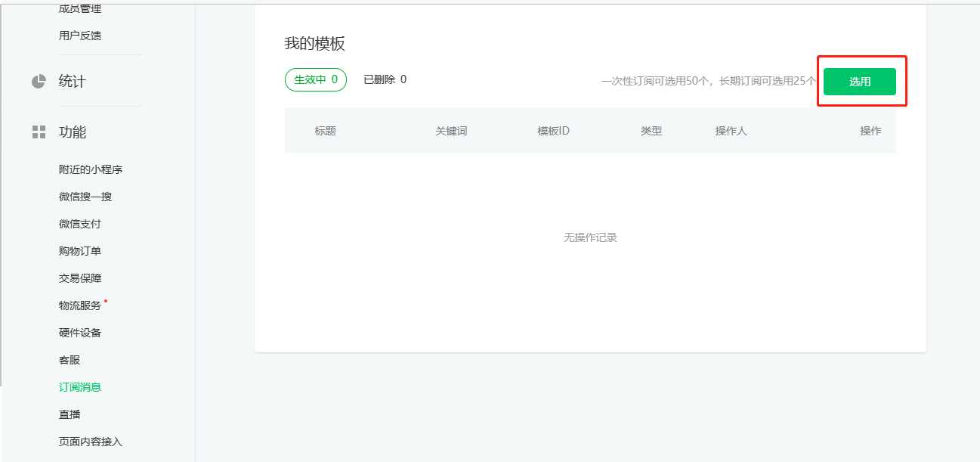Open 微信搜一搜 menu item
This screenshot has width=980, height=462.
(85, 197)
